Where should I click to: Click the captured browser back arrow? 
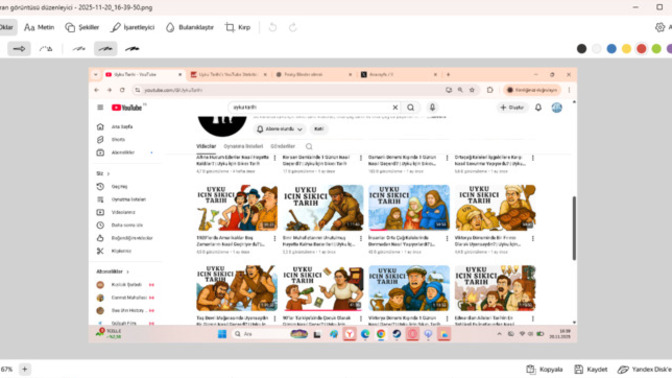[96, 90]
